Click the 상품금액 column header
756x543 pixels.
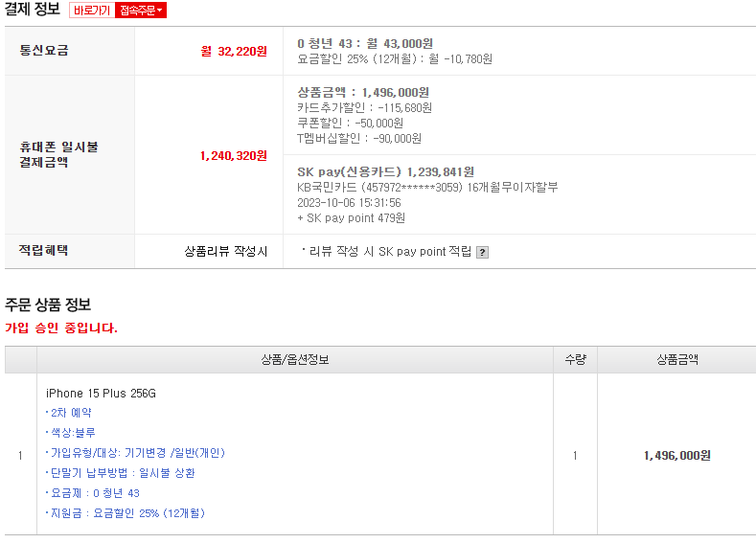point(676,360)
